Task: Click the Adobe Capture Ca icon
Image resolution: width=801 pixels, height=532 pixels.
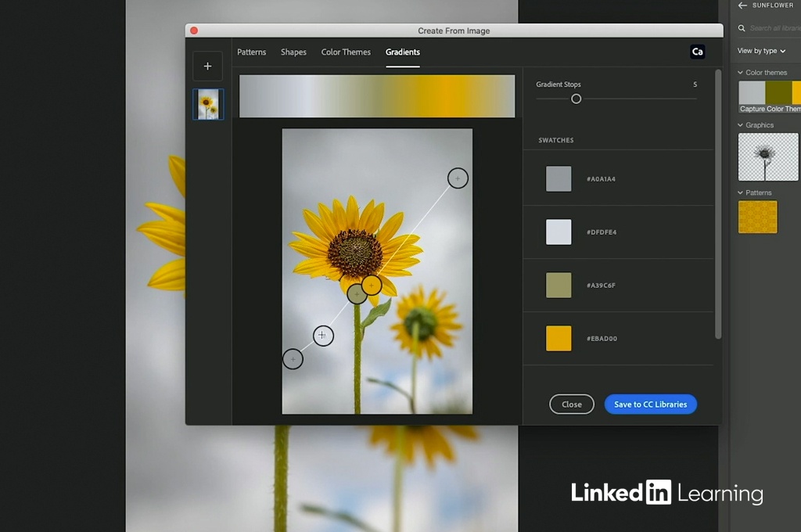Action: (x=697, y=52)
